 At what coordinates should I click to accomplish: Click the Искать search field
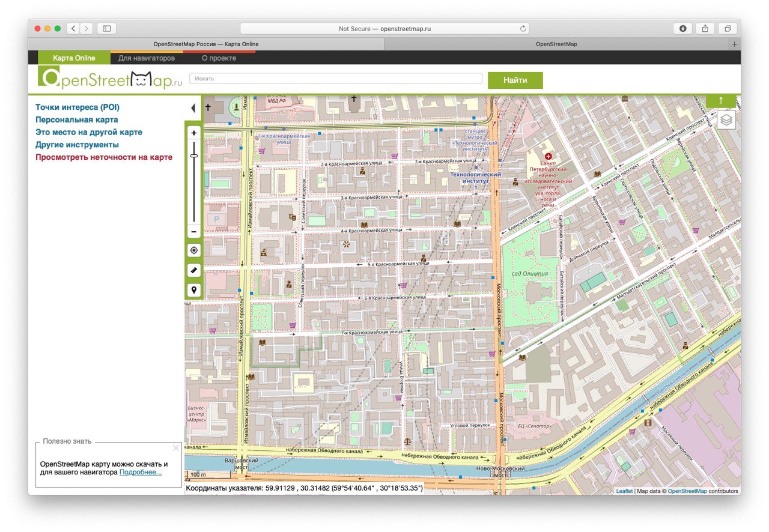coord(336,79)
